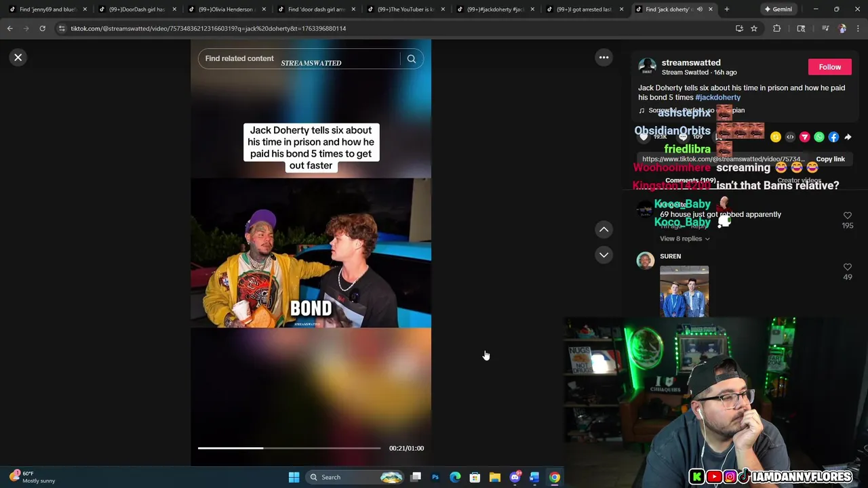Close the TikTok video viewer with X
The width and height of the screenshot is (868, 488).
[18, 58]
